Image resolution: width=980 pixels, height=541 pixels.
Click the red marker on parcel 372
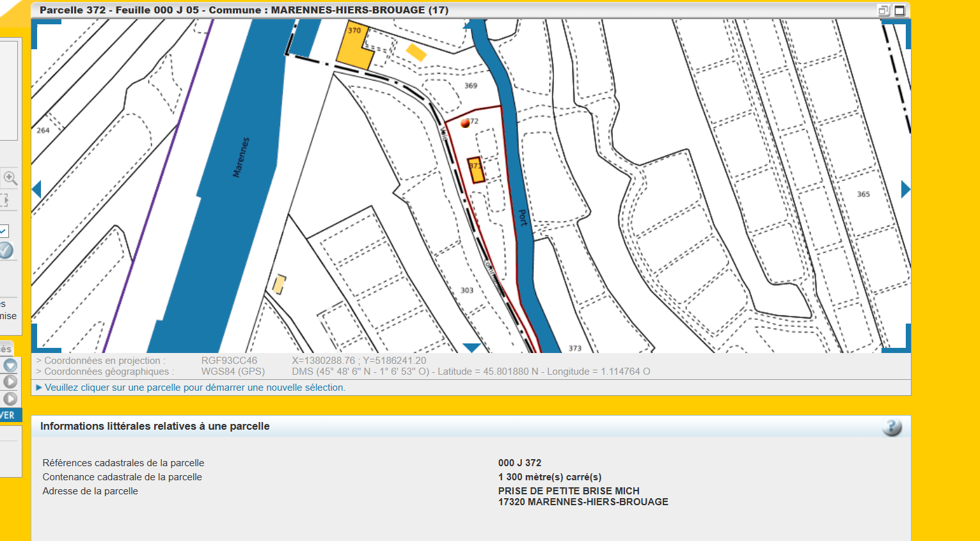tap(465, 123)
